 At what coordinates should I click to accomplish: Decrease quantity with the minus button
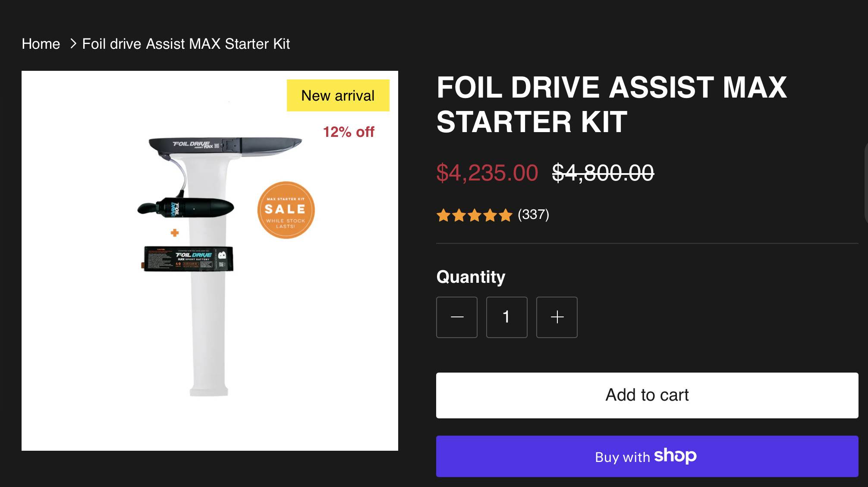(x=456, y=317)
